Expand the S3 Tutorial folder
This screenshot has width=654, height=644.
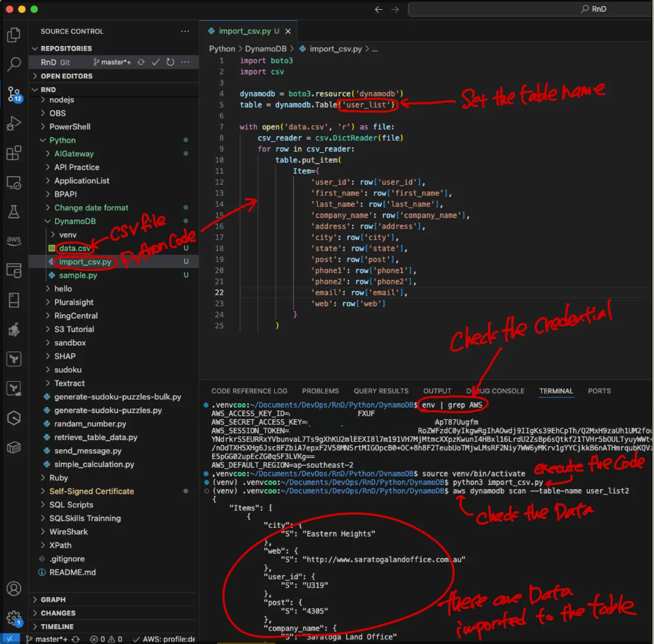74,329
